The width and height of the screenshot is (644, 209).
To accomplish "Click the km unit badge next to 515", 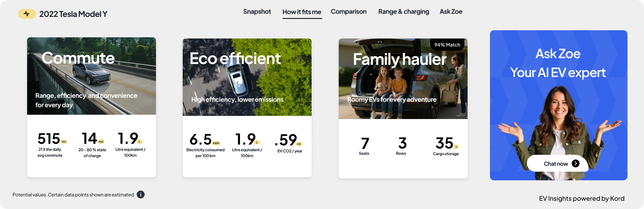I will click(64, 142).
